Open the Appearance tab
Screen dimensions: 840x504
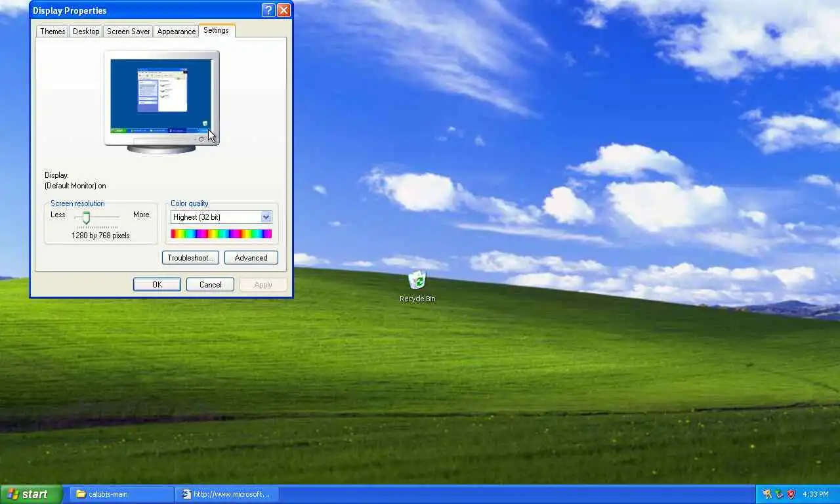(176, 31)
